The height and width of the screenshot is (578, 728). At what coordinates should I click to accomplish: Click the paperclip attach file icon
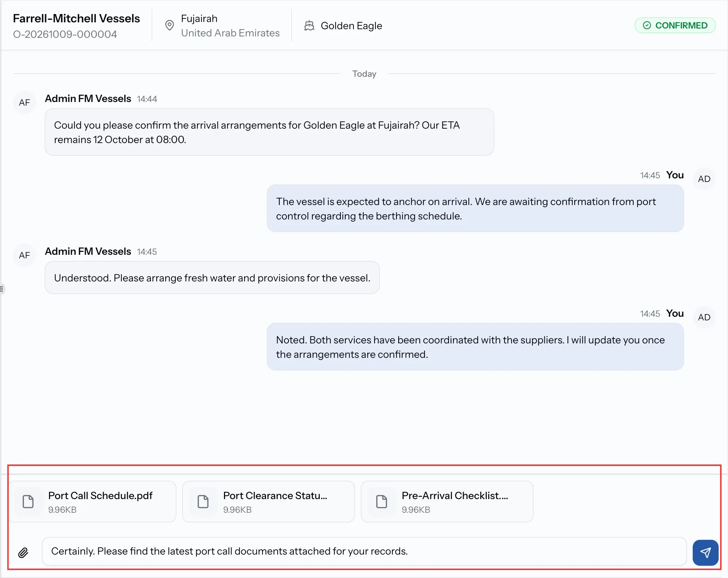coord(23,552)
